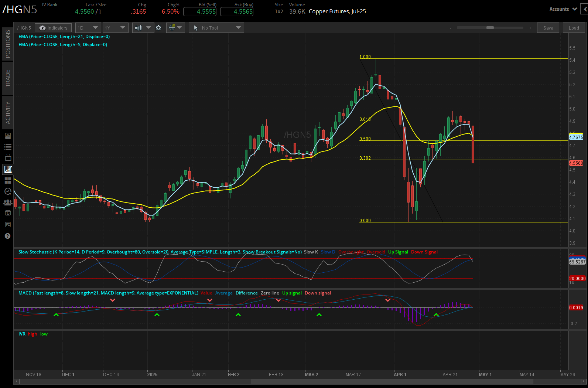Click the scrollbar right arrow

[584, 381]
